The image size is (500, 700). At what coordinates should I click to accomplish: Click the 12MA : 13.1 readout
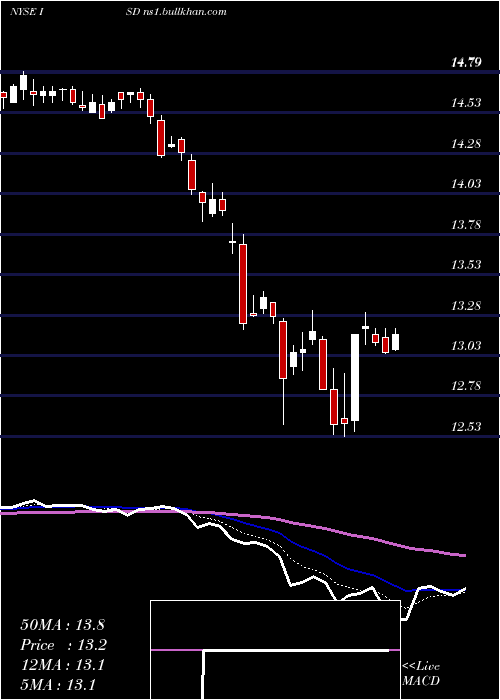coord(62,665)
